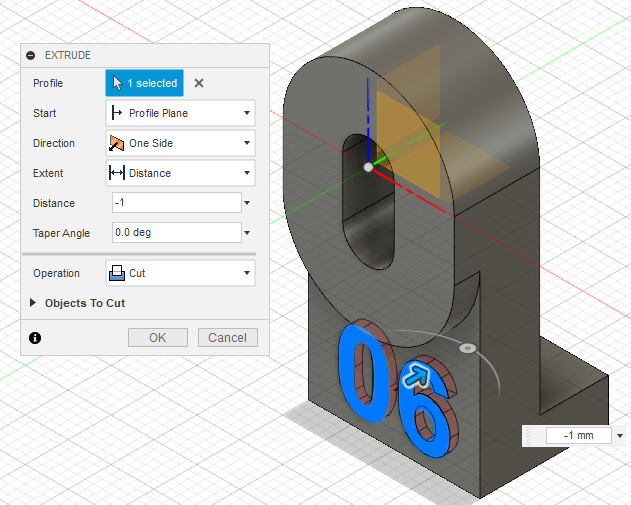Image resolution: width=631 pixels, height=505 pixels.
Task: Click the Taper Angle input field
Action: tap(177, 233)
